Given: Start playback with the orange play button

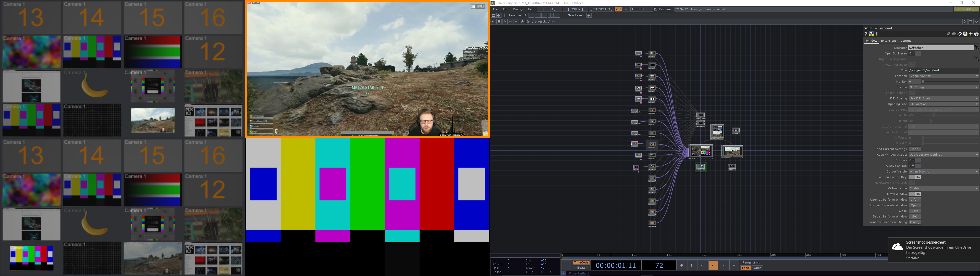Looking at the screenshot, I should coord(713,265).
